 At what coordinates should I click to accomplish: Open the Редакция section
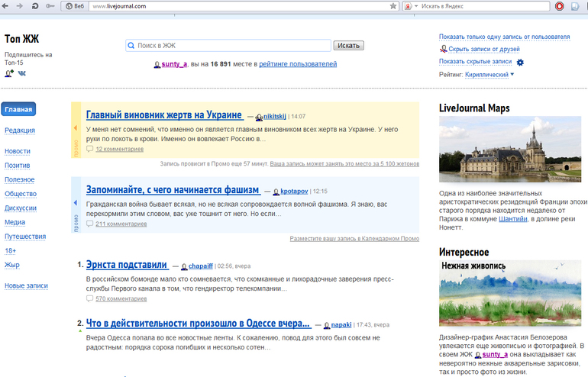point(20,130)
